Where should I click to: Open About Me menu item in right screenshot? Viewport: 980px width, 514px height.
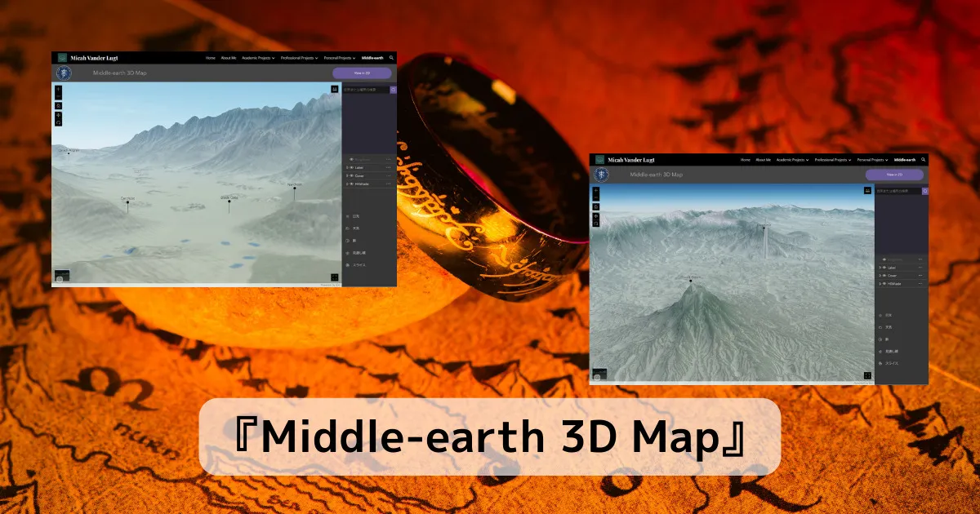(763, 160)
